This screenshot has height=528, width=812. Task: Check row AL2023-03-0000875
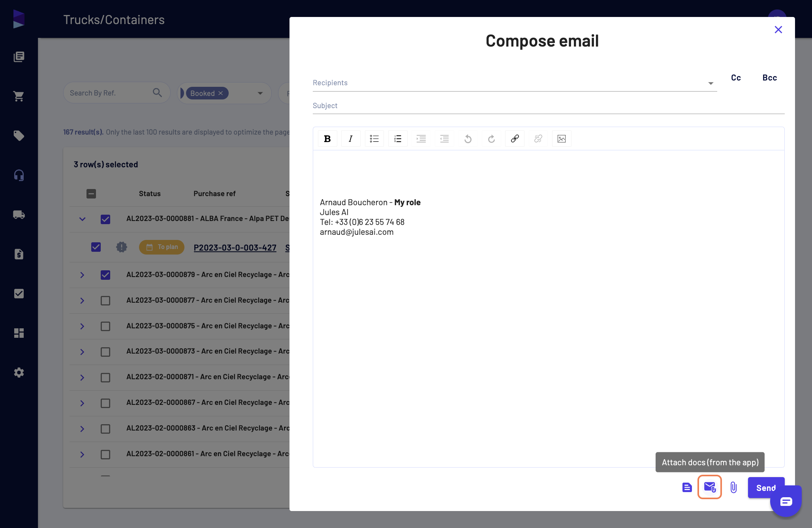click(x=105, y=326)
